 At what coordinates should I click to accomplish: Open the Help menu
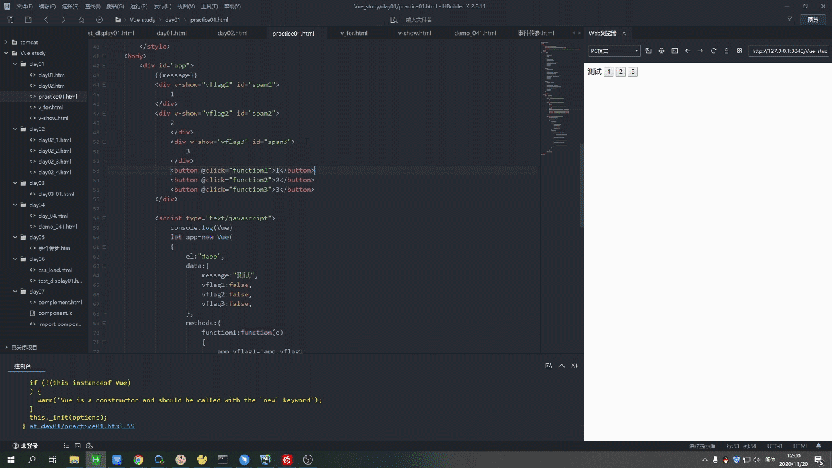232,6
